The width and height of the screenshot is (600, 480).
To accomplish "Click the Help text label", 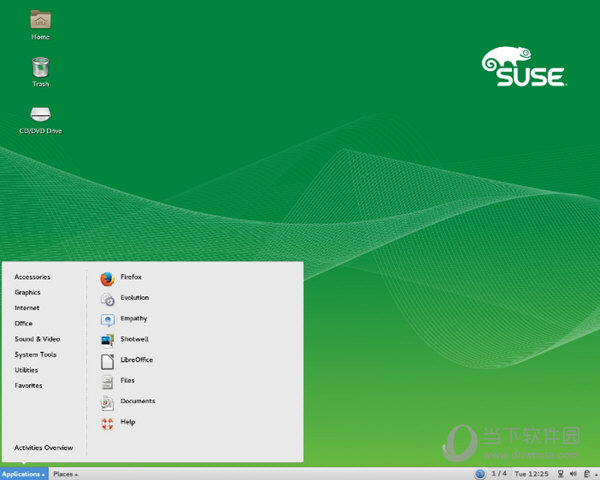I will (128, 422).
